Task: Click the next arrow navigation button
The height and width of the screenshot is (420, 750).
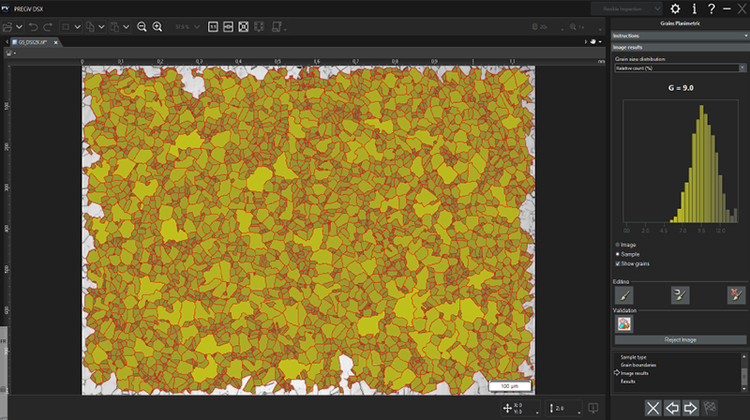Action: click(690, 408)
